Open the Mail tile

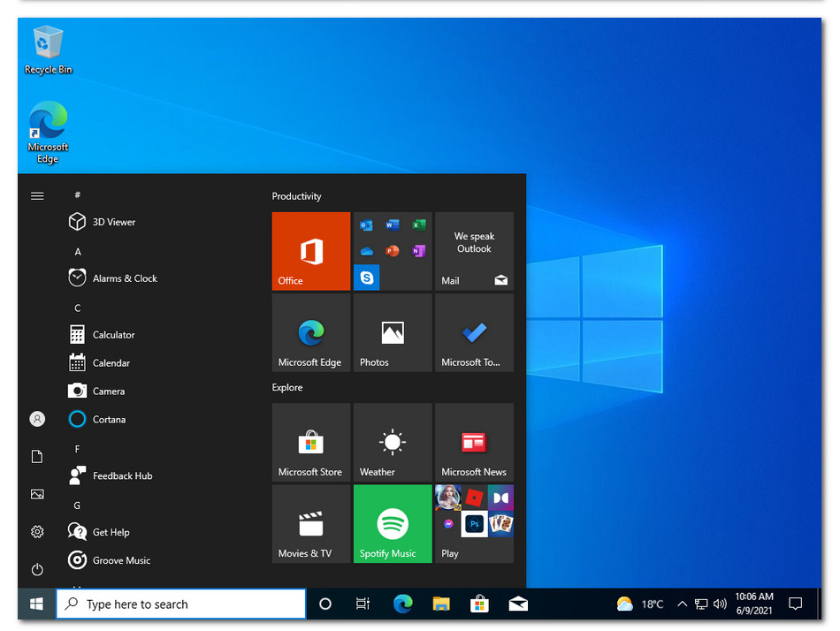475,251
